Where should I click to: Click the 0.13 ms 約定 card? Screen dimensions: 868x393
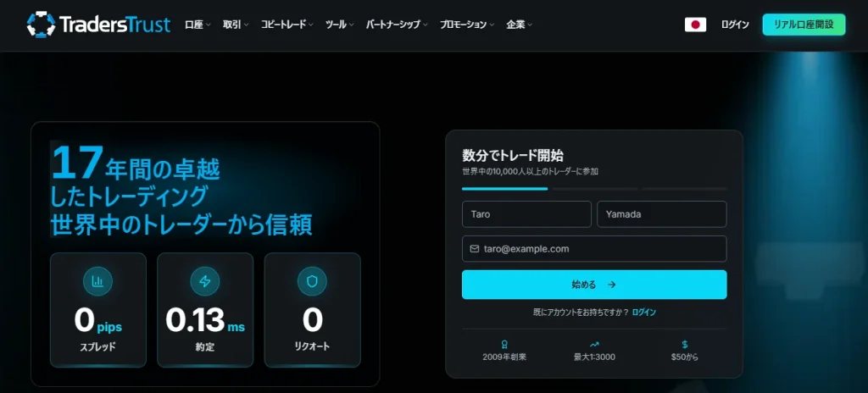(x=205, y=310)
